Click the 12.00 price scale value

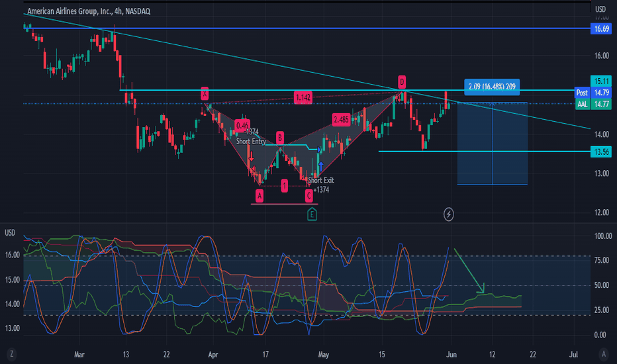[601, 212]
